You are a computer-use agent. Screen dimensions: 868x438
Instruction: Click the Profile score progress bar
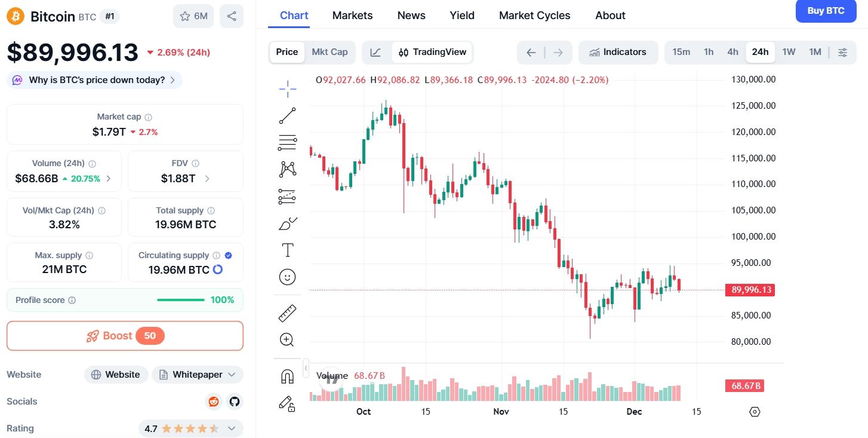pyautogui.click(x=180, y=300)
